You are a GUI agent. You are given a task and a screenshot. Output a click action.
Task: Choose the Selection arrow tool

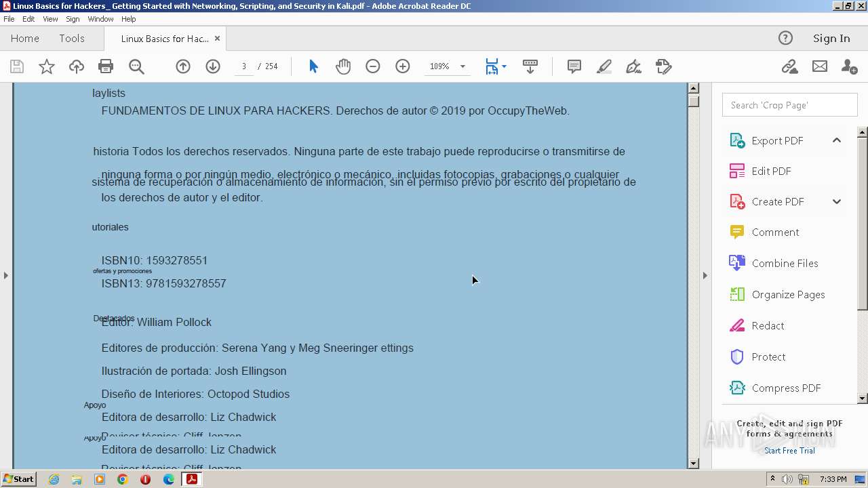(313, 66)
